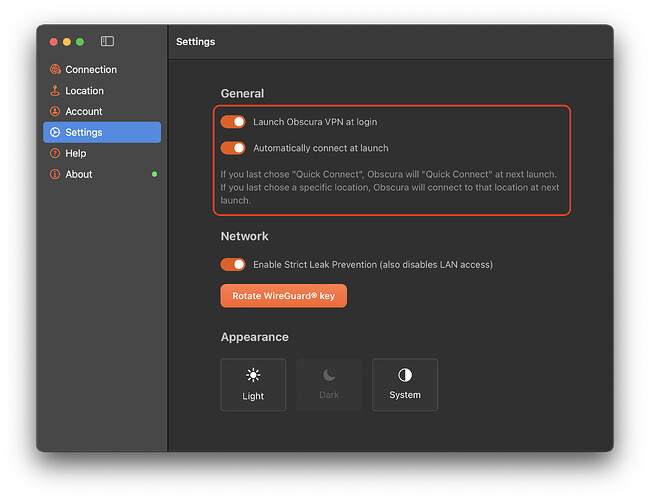Click the Quick Connect explanation paragraph
Image resolution: width=649 pixels, height=500 pixels.
(x=389, y=187)
